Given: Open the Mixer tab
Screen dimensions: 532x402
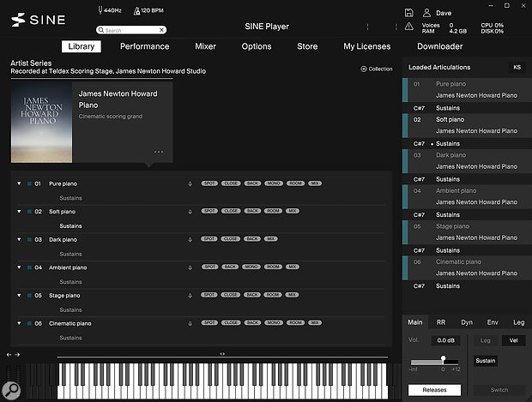Looking at the screenshot, I should point(205,46).
